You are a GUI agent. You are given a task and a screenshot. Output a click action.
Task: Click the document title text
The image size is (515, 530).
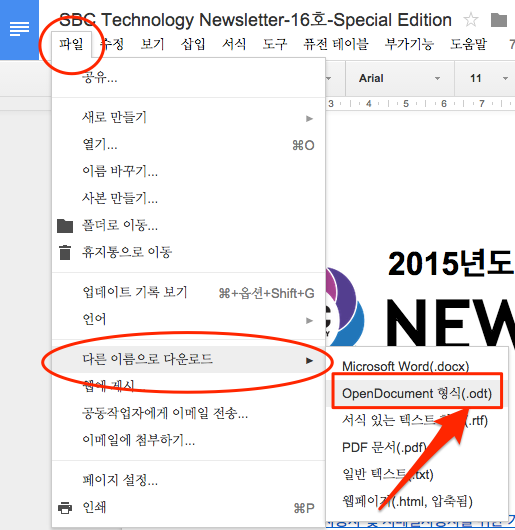point(255,20)
